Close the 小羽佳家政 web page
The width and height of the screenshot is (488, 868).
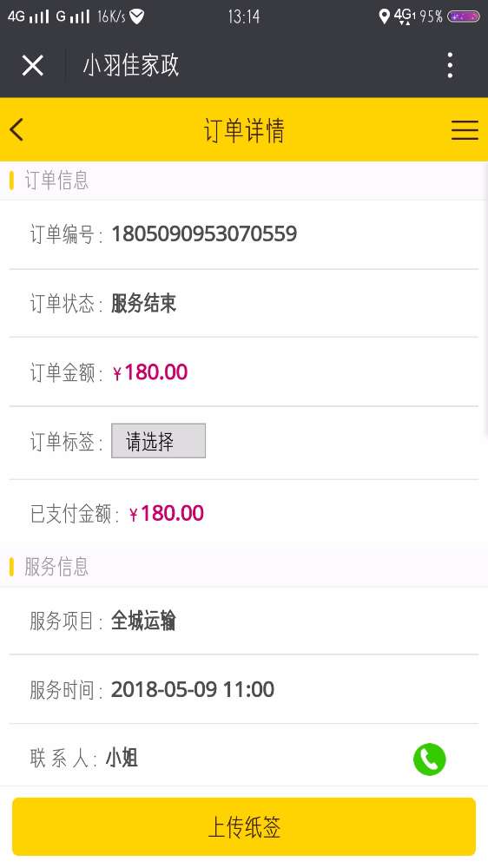pyautogui.click(x=33, y=66)
